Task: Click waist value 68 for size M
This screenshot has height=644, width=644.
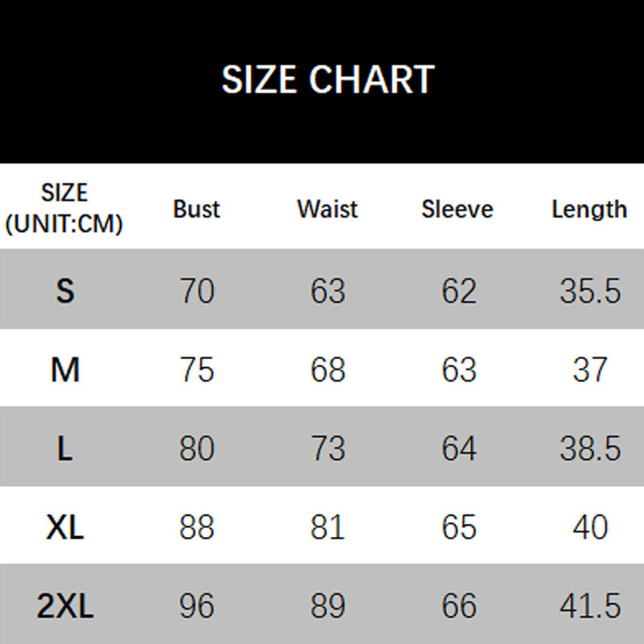Action: (328, 369)
